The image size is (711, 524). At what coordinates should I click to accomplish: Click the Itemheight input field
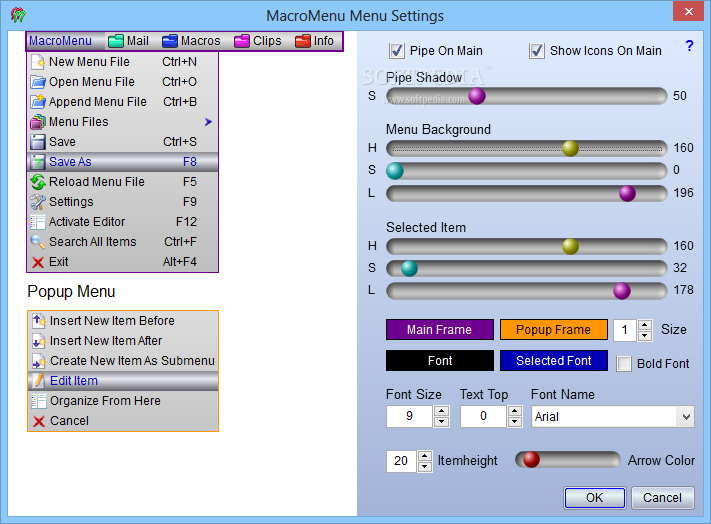point(401,461)
